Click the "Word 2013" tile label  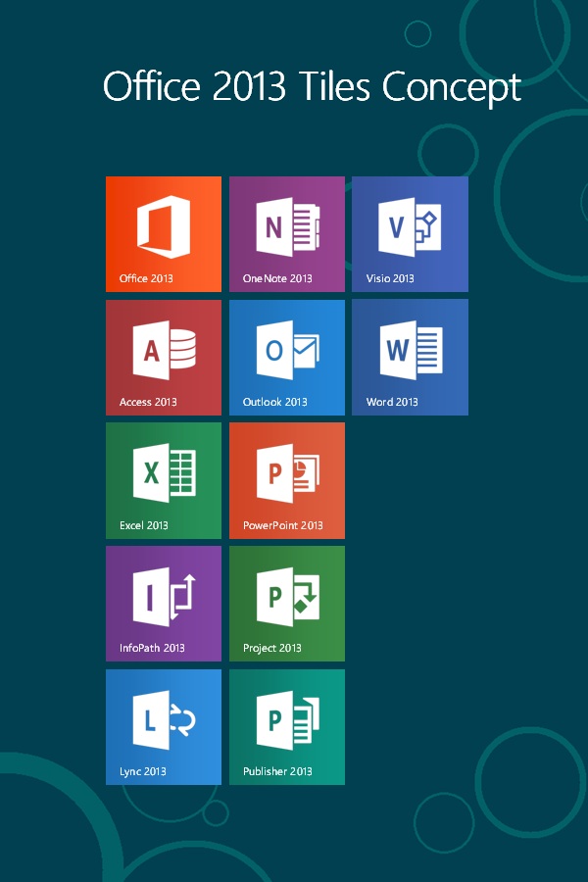pyautogui.click(x=392, y=402)
